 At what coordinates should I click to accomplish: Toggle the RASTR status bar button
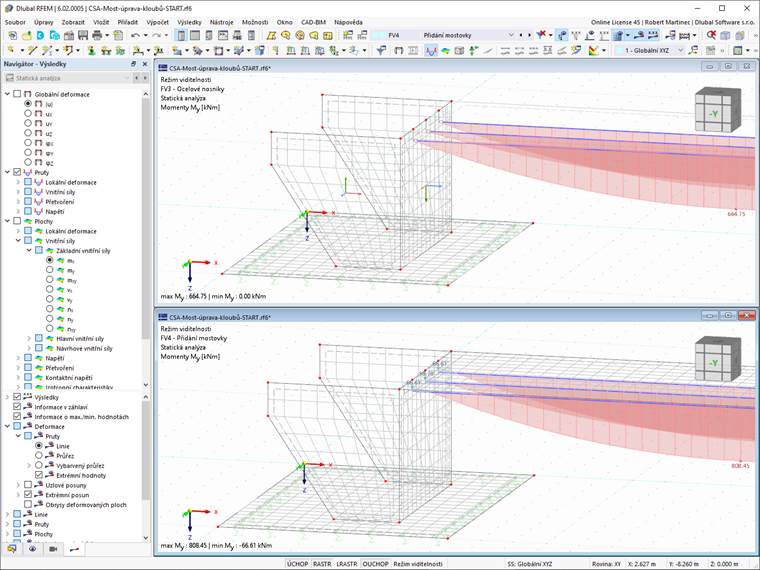(x=322, y=563)
